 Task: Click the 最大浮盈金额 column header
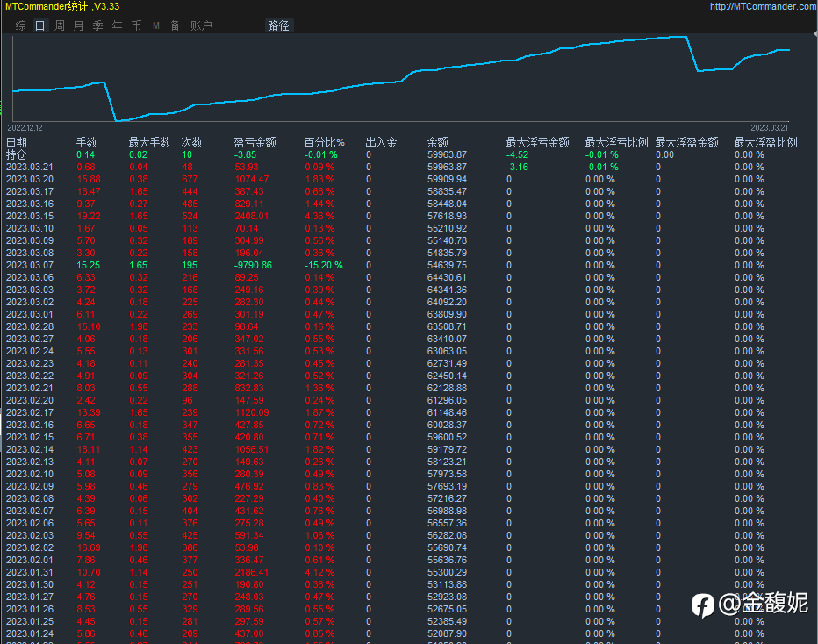pyautogui.click(x=687, y=142)
